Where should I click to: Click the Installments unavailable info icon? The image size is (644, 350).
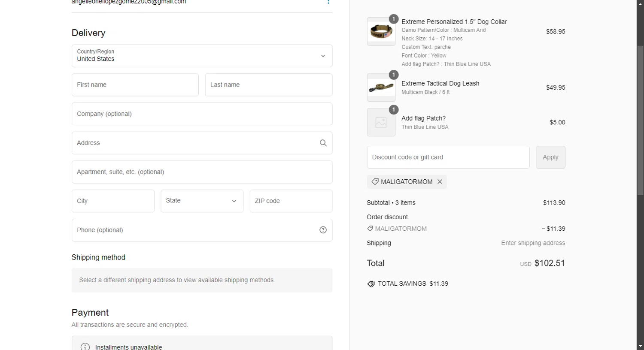click(x=85, y=347)
